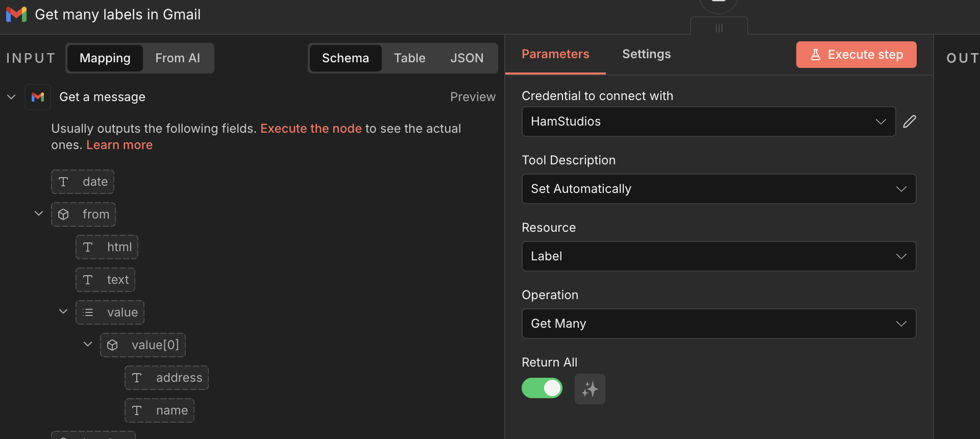Switch input mode to From AI
Viewport: 980px width, 439px height.
[178, 58]
